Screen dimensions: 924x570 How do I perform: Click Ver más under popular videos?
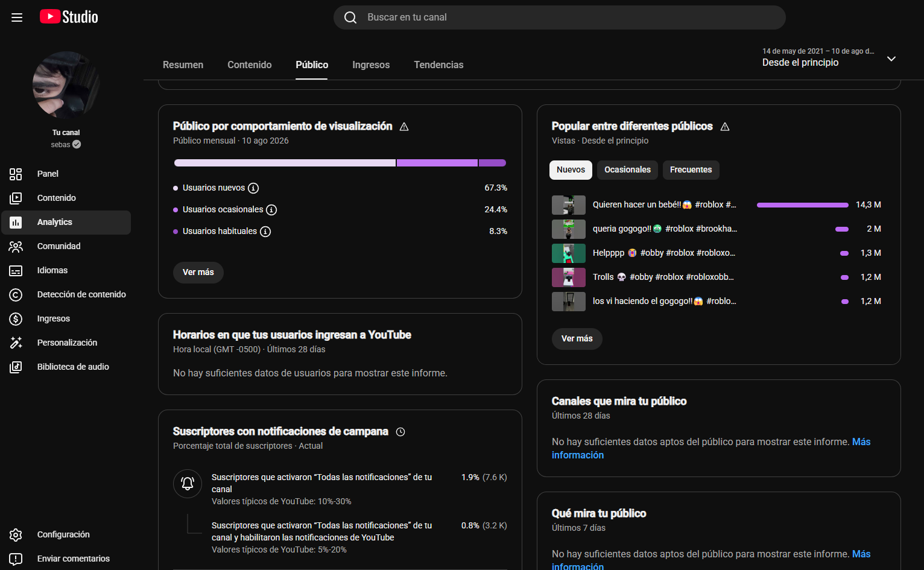coord(577,339)
